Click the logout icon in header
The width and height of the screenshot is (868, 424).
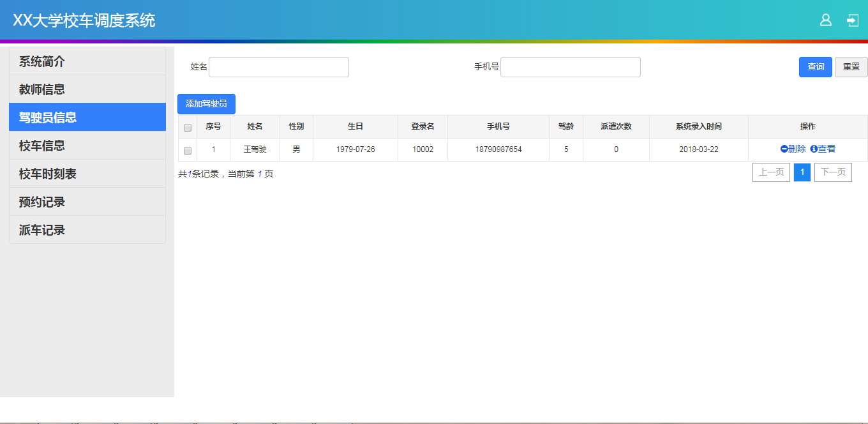[853, 20]
